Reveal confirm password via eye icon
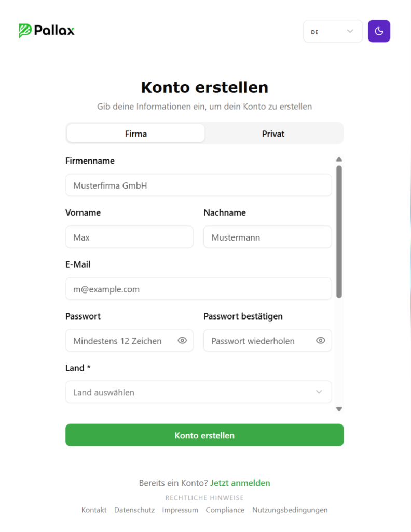The height and width of the screenshot is (532, 411). (321, 341)
